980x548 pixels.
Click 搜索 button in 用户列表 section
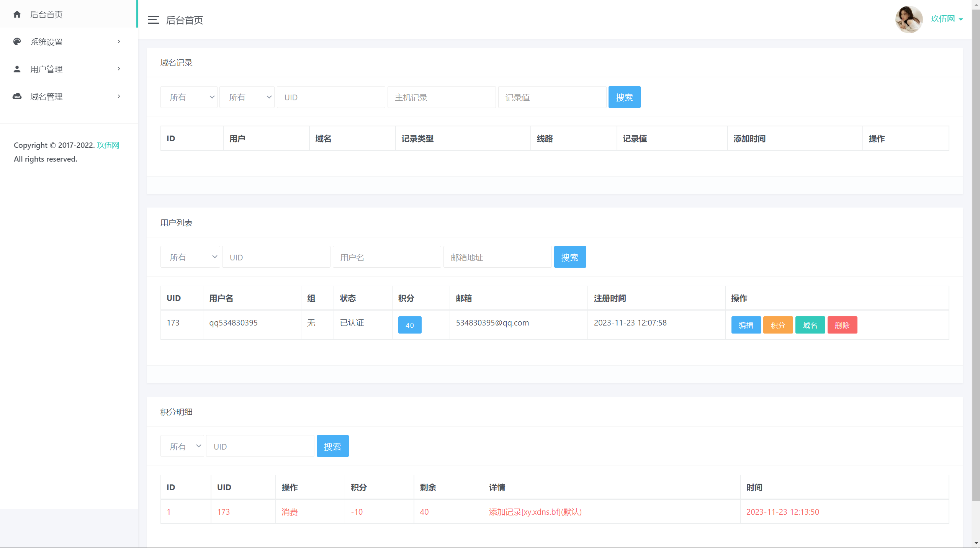point(570,257)
